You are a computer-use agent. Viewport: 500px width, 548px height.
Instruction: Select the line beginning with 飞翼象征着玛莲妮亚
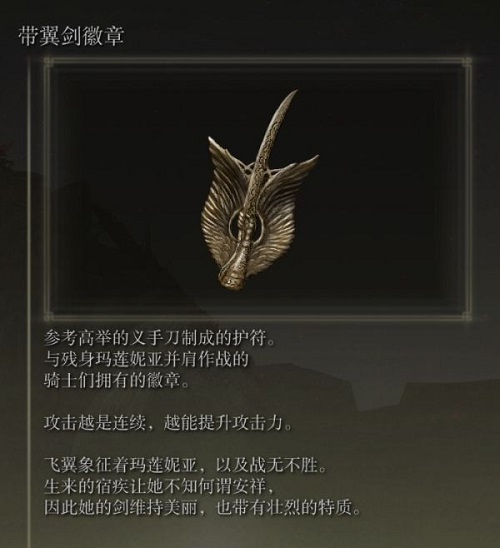[185, 466]
